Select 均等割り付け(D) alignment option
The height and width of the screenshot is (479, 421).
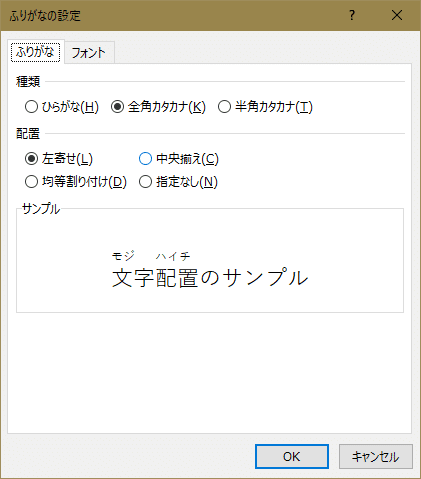point(76,182)
